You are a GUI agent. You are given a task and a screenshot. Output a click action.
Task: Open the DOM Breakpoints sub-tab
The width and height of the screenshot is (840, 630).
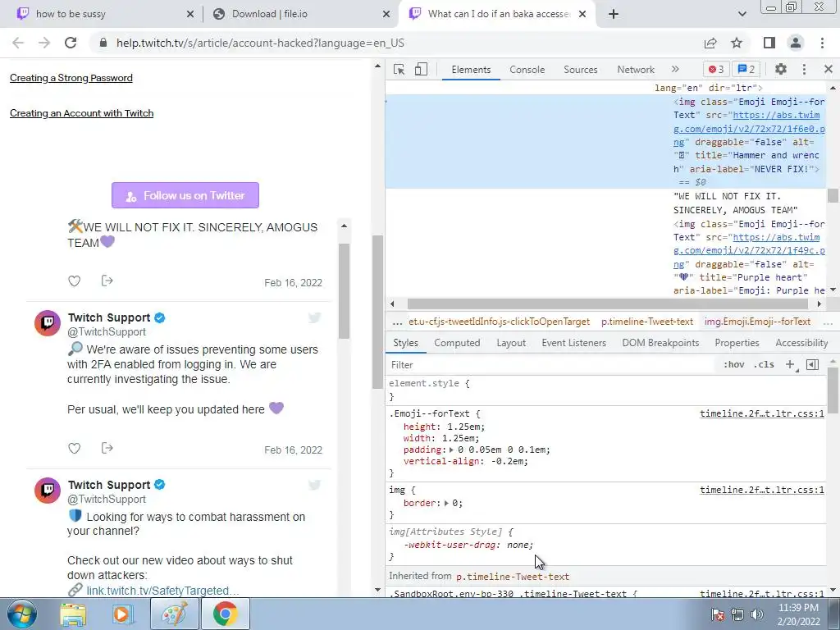660,343
